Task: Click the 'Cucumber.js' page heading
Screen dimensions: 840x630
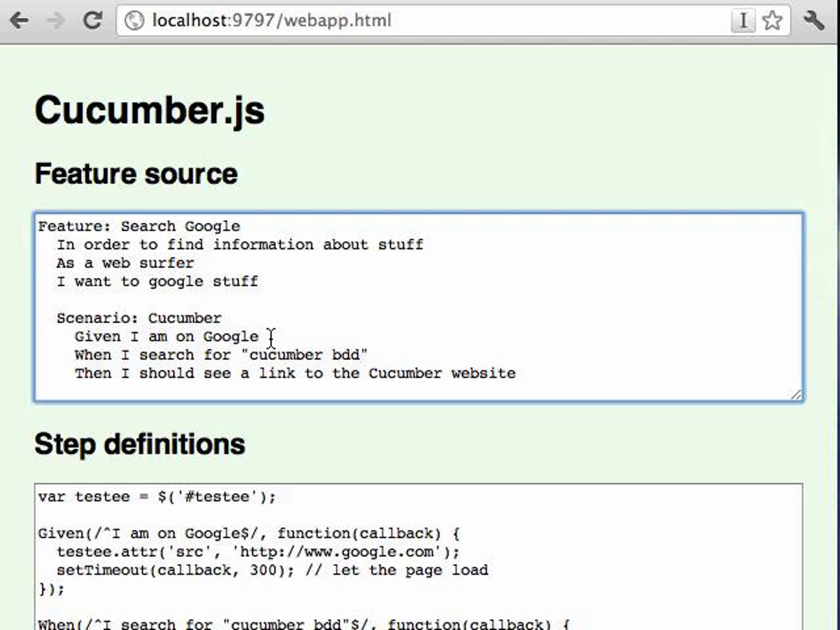Action: click(149, 110)
